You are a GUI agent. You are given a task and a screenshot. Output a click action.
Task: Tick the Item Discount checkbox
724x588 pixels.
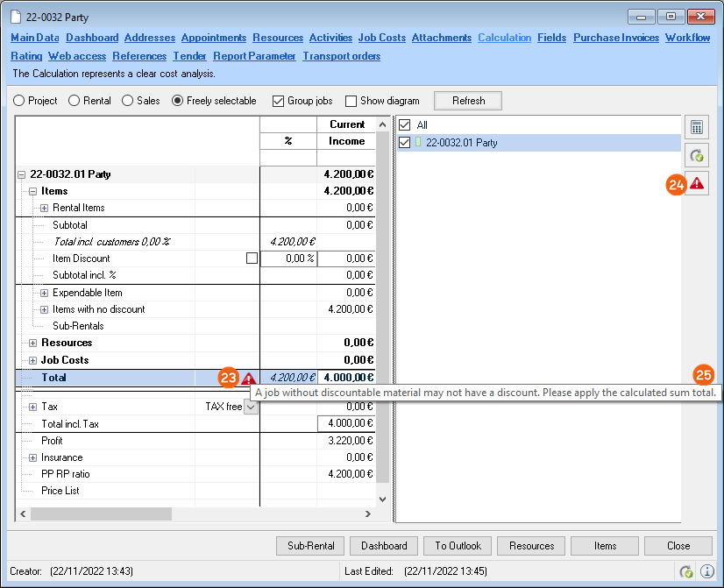click(x=252, y=259)
